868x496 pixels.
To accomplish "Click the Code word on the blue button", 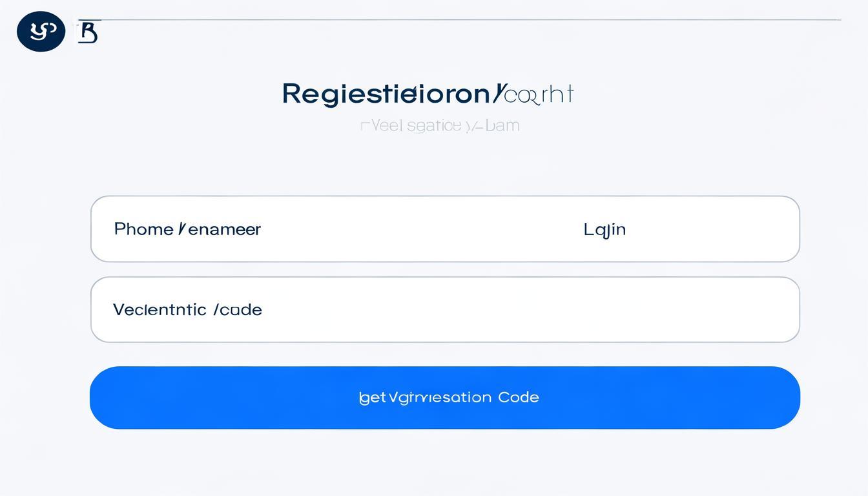I will [x=519, y=397].
